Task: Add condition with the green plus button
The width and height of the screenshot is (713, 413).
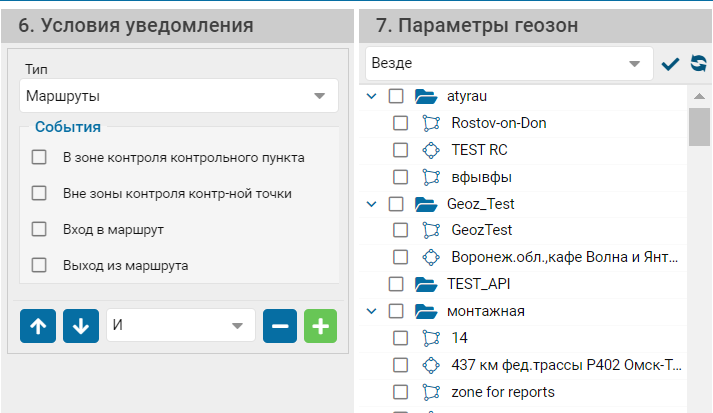Action: (321, 326)
